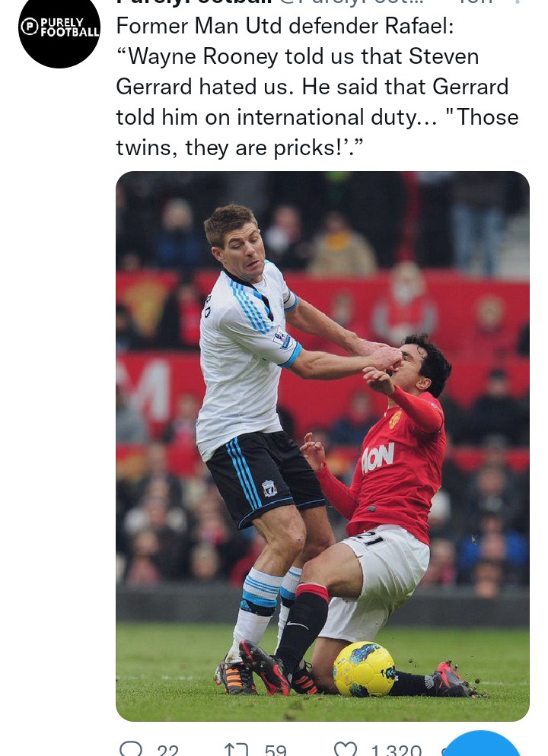Image resolution: width=548 pixels, height=756 pixels.
Task: Open the Gerrard and Rafael photo
Action: point(322,446)
